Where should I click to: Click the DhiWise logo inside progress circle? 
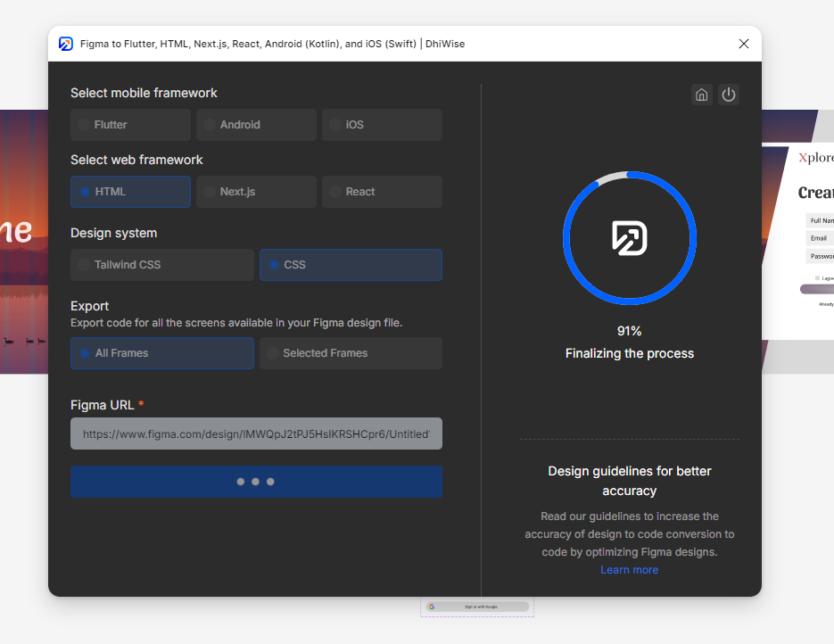629,238
